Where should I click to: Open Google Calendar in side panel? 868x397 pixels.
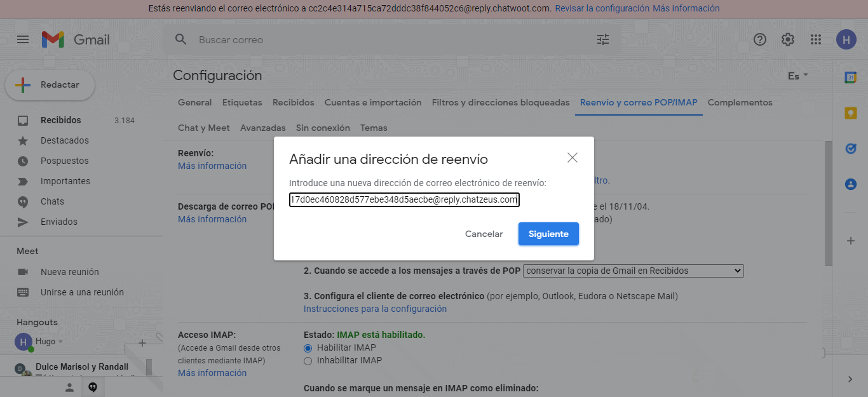(850, 77)
